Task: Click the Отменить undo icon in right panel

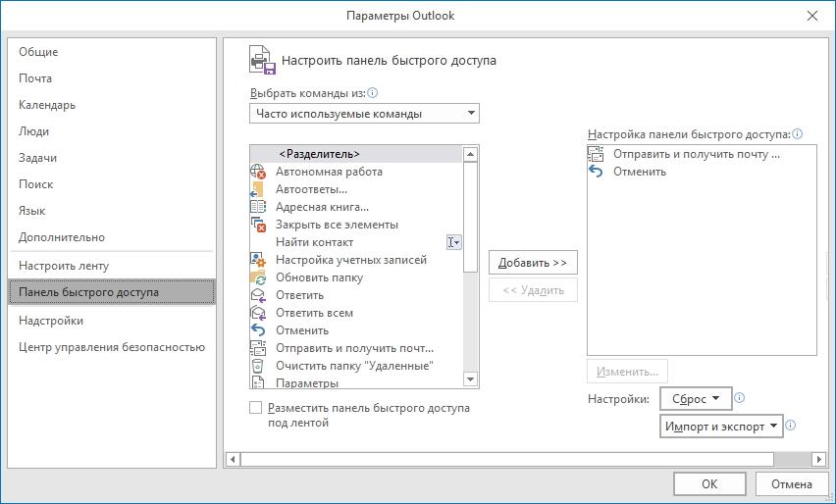Action: point(596,172)
